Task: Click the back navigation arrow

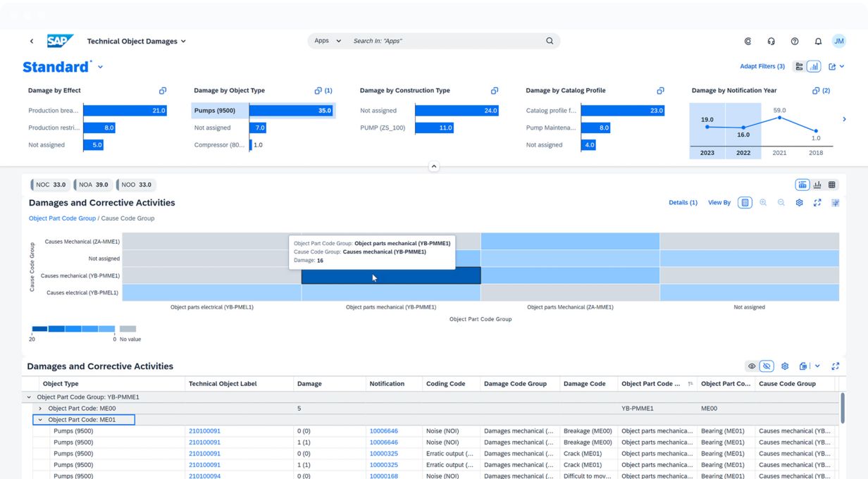Action: [32, 42]
